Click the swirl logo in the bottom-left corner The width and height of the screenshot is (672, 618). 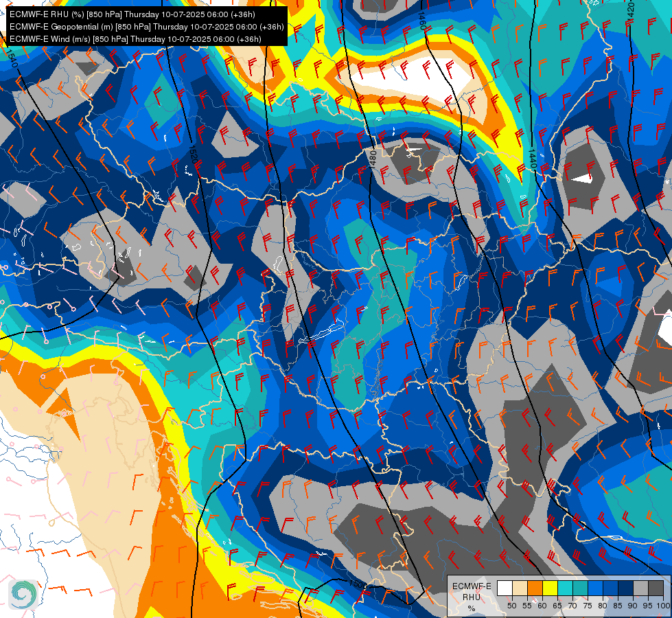tap(23, 594)
